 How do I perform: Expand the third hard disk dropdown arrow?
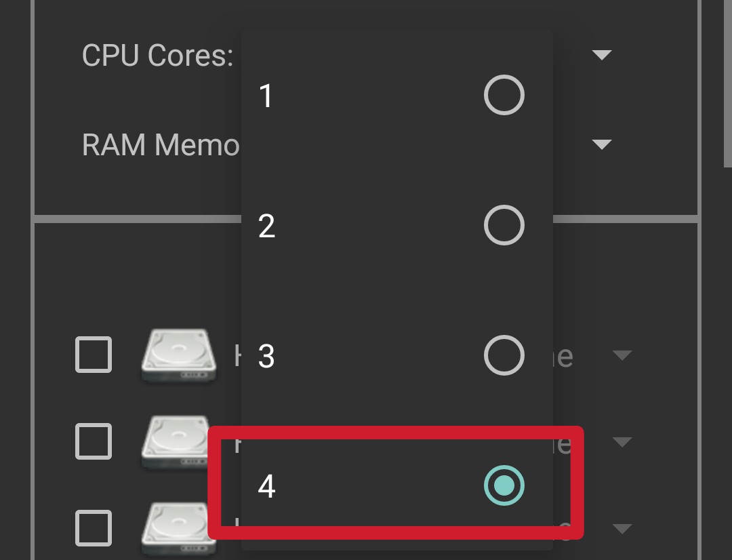[x=622, y=529]
